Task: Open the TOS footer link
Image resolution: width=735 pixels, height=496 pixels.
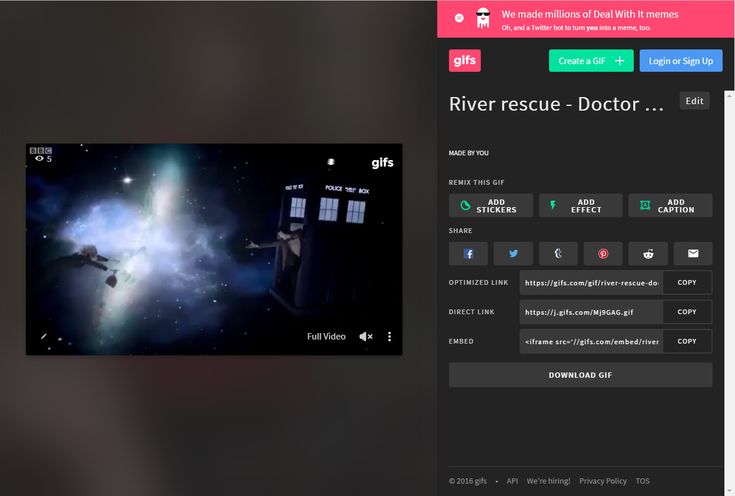Action: (x=643, y=481)
